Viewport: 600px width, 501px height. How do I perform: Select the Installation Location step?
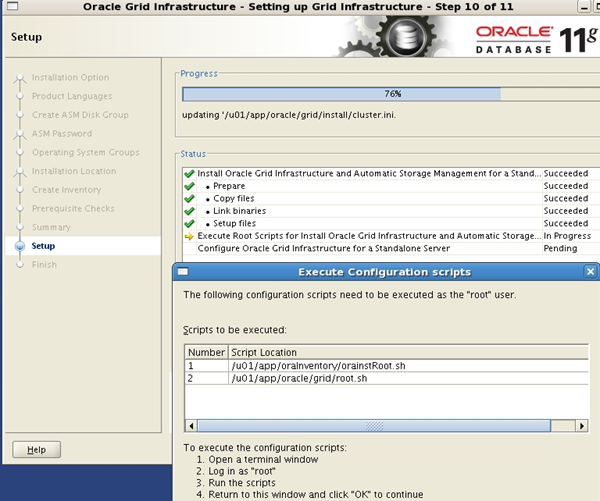click(74, 171)
